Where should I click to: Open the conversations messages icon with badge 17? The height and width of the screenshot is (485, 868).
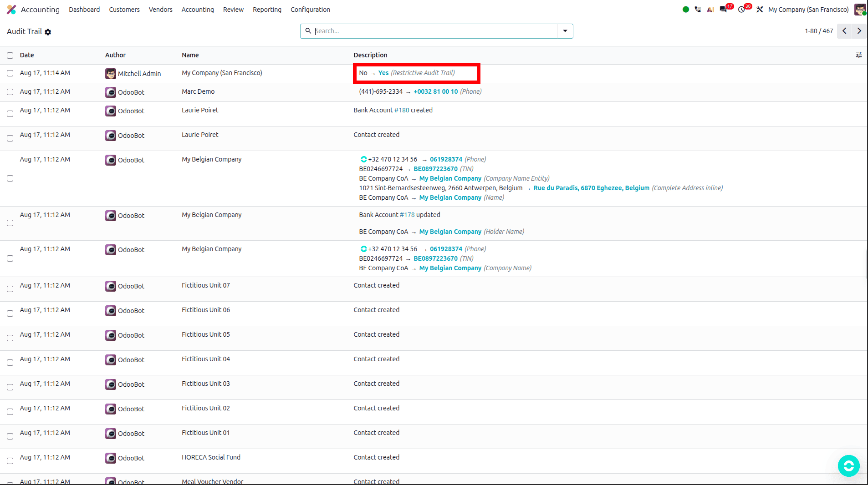pos(724,10)
